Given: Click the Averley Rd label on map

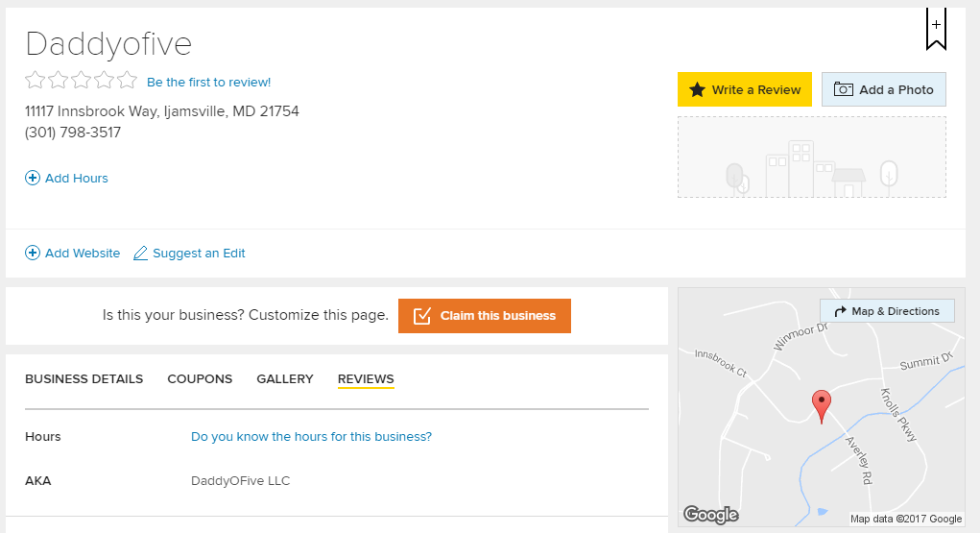Looking at the screenshot, I should (859, 460).
